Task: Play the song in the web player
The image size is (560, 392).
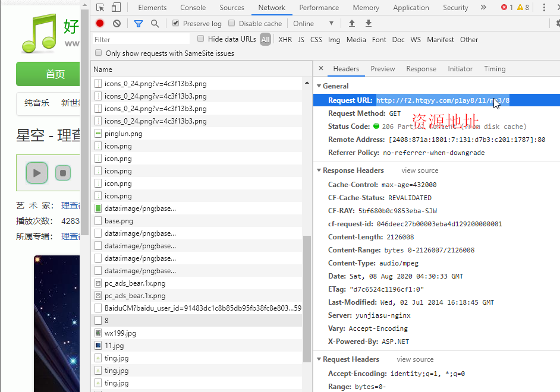Action: [x=37, y=173]
